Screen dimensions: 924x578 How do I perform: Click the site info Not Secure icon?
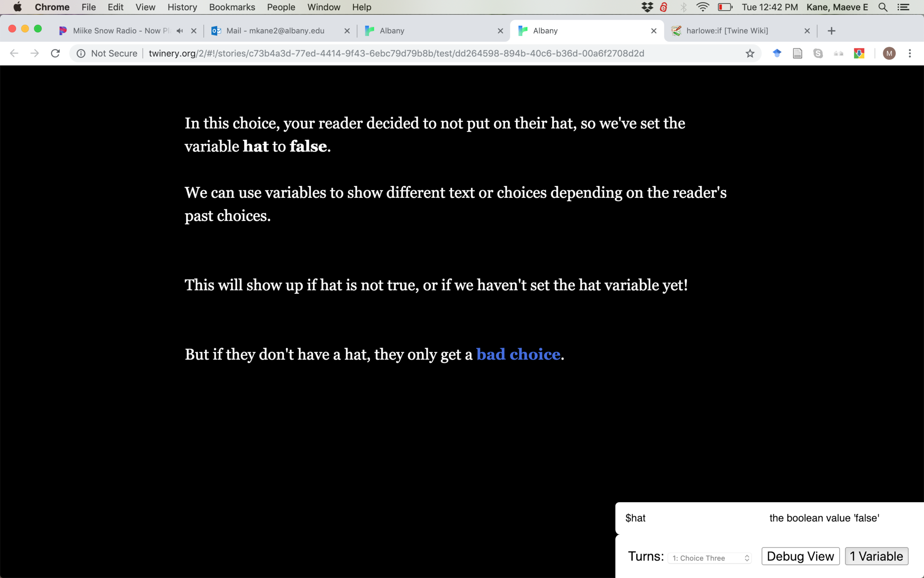(x=81, y=54)
